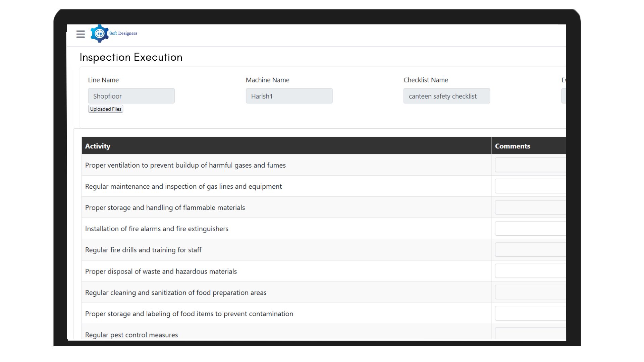Click the Comments column header

click(x=513, y=146)
